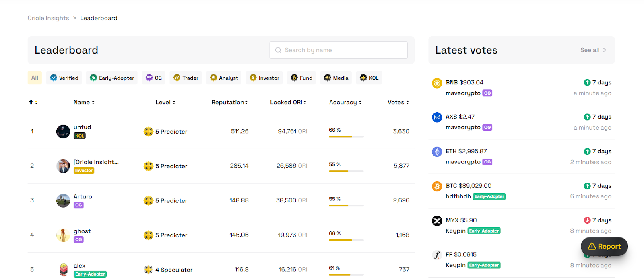Open Arturo's profile name

pyautogui.click(x=83, y=196)
